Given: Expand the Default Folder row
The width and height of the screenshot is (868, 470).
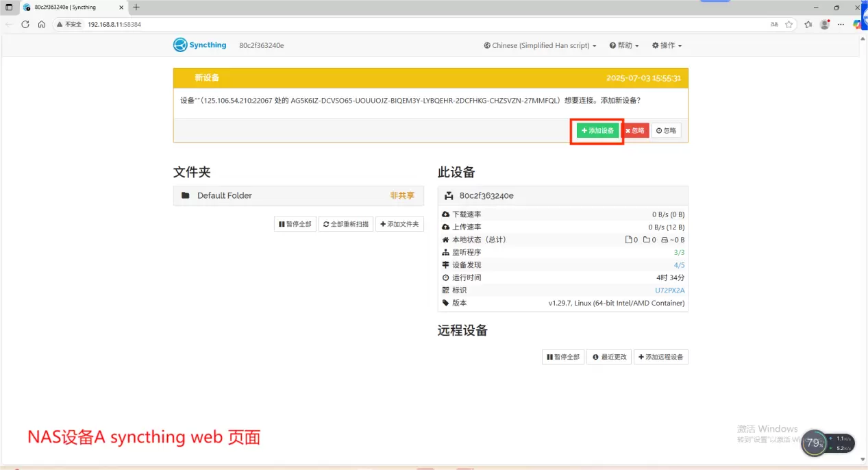Looking at the screenshot, I should click(298, 196).
